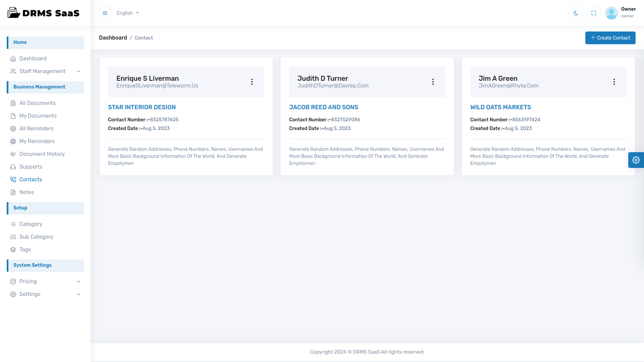
Task: Click the Create Contact button
Action: coord(610,38)
